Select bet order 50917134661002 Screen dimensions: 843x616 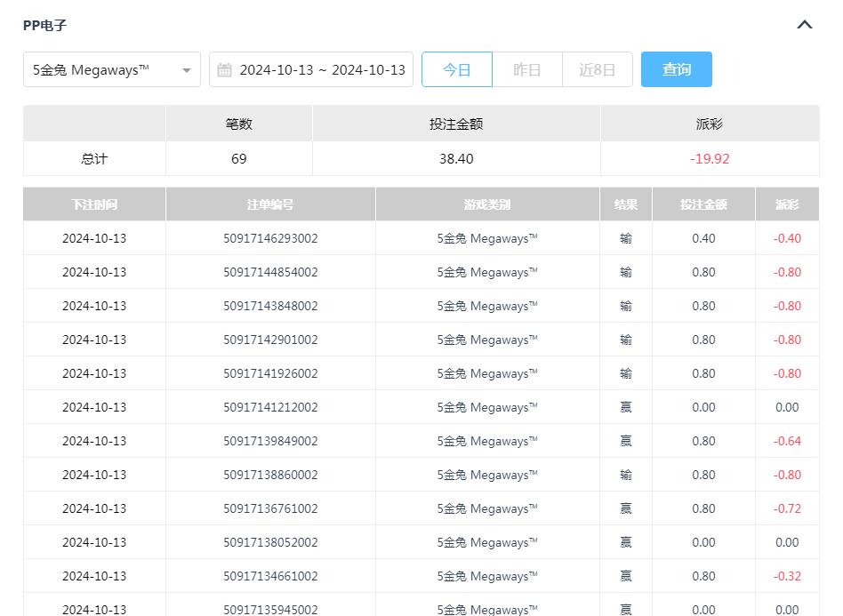(x=270, y=576)
